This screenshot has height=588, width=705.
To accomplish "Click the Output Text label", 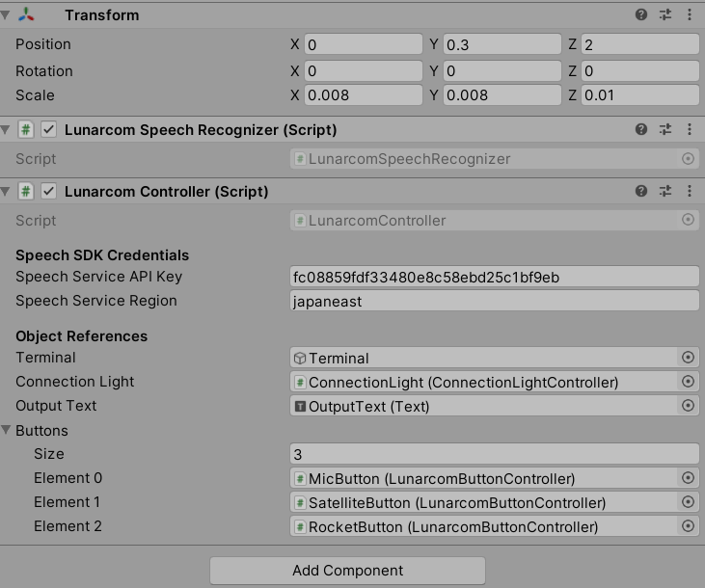I will coord(56,406).
